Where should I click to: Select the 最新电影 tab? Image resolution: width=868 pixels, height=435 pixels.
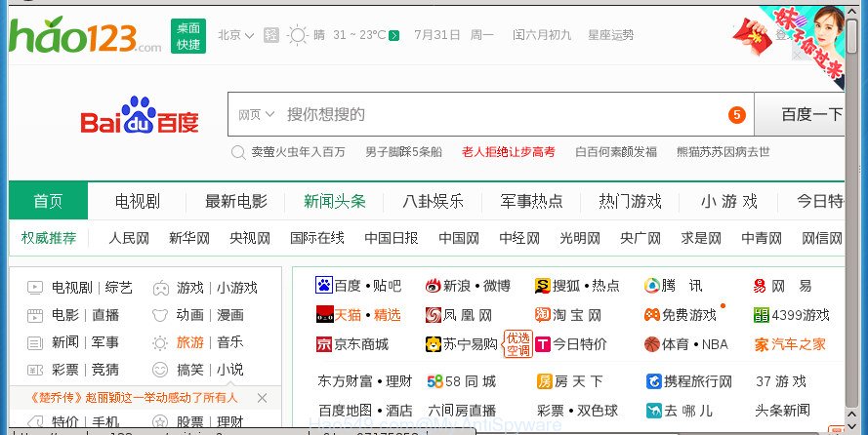(236, 201)
